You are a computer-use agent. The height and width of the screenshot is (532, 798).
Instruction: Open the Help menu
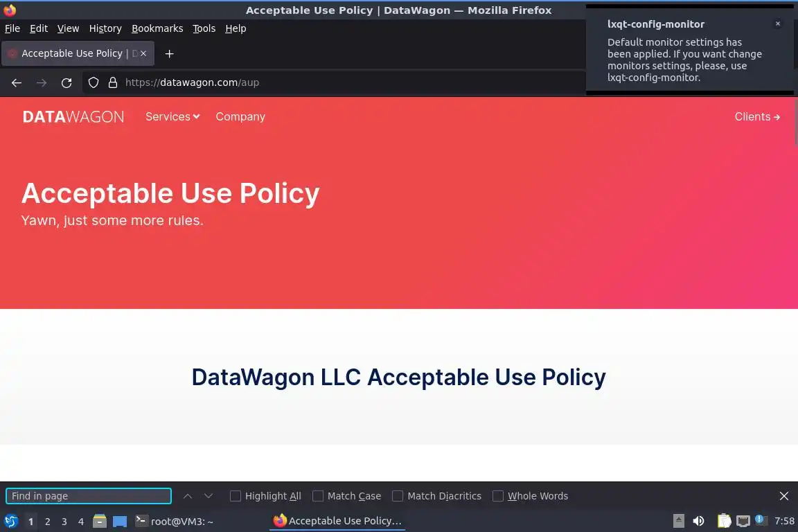(236, 28)
